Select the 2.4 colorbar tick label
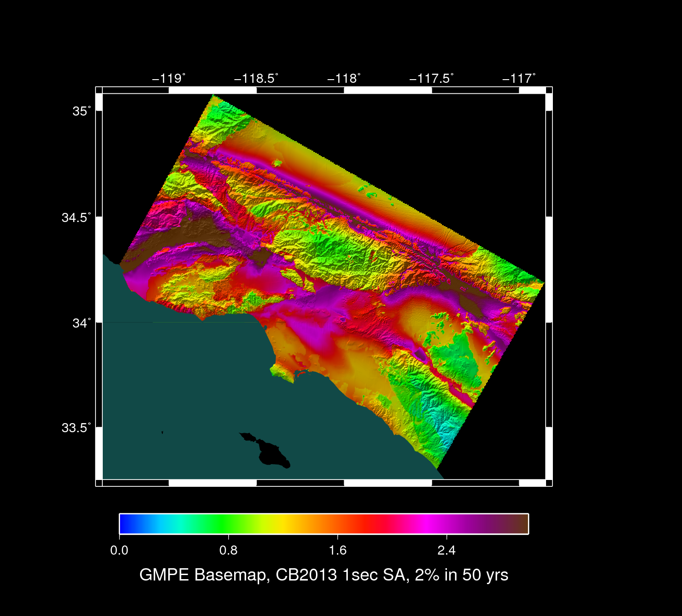This screenshot has height=616, width=682. click(x=446, y=550)
